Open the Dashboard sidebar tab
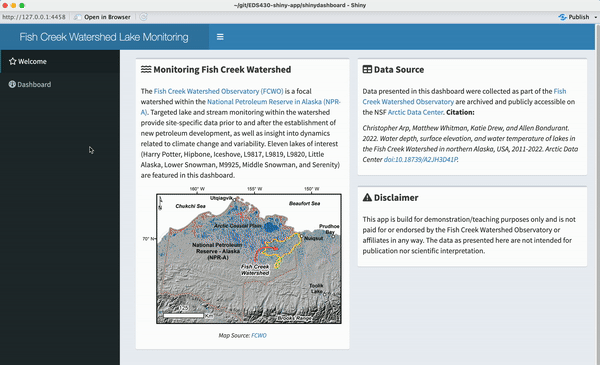This screenshot has width=600, height=365. [x=60, y=84]
